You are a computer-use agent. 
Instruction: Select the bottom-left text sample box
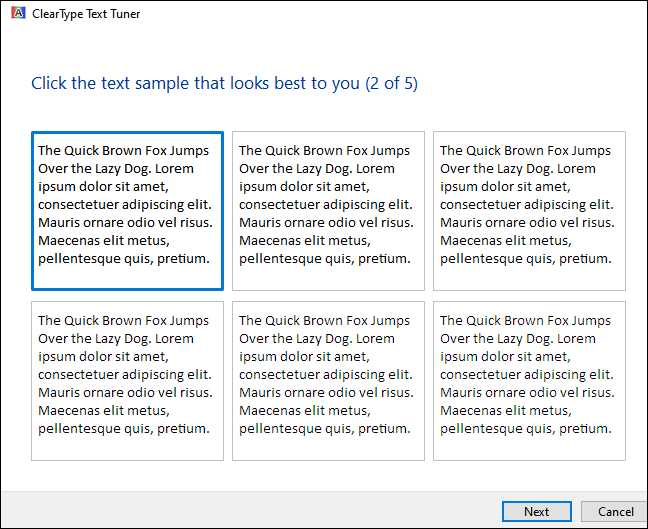point(127,381)
